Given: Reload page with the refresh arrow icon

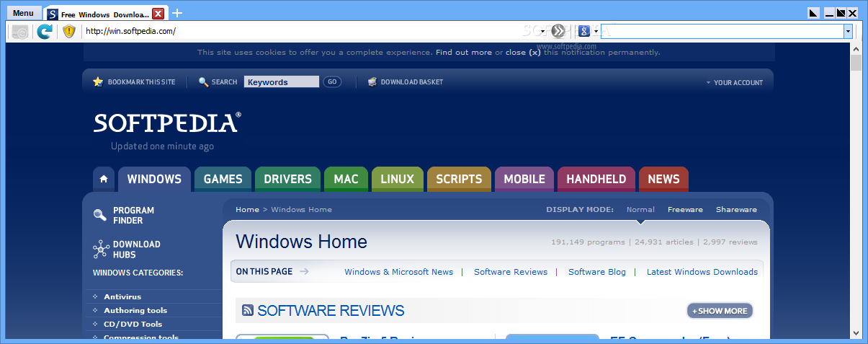Looking at the screenshot, I should point(45,31).
